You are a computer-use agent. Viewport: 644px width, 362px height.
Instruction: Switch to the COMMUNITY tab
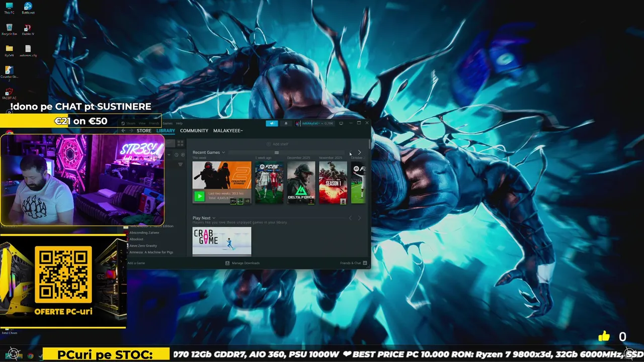click(x=194, y=131)
